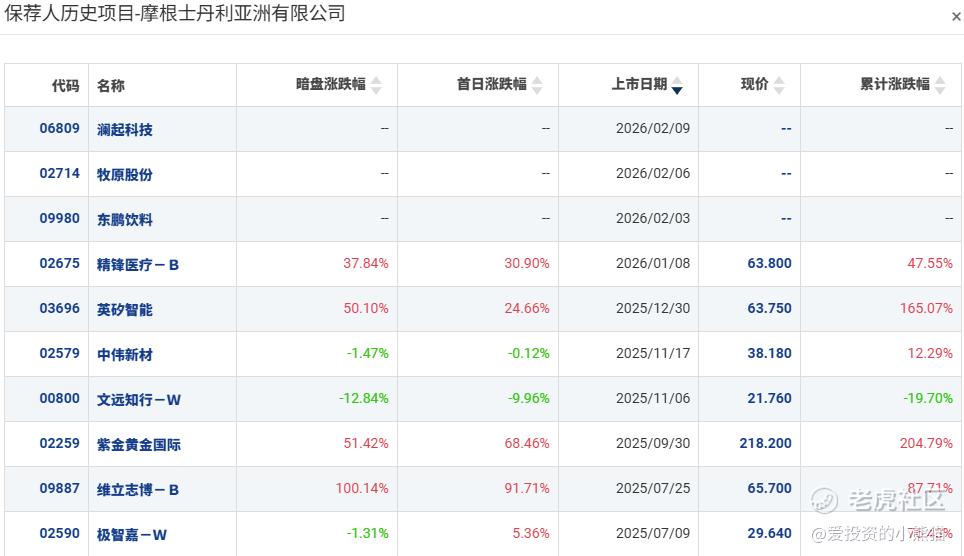964x556 pixels.
Task: Sort by 上市日期 column arrows
Action: (x=677, y=85)
